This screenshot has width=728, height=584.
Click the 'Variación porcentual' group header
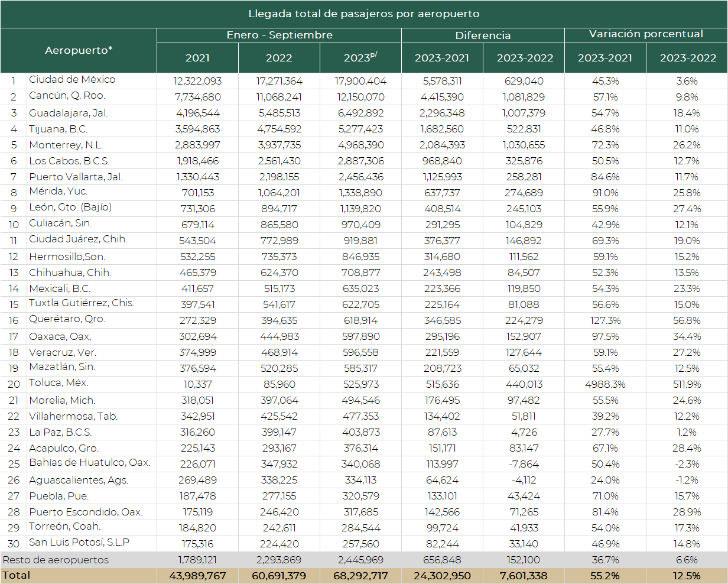pyautogui.click(x=646, y=34)
